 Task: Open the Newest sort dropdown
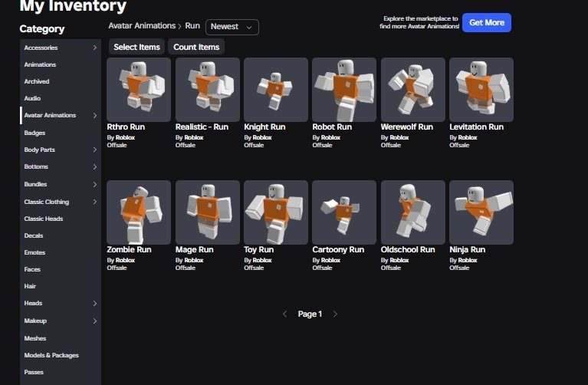(232, 27)
